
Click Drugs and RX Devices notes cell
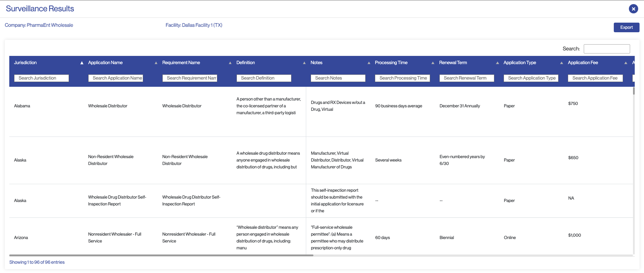click(338, 106)
